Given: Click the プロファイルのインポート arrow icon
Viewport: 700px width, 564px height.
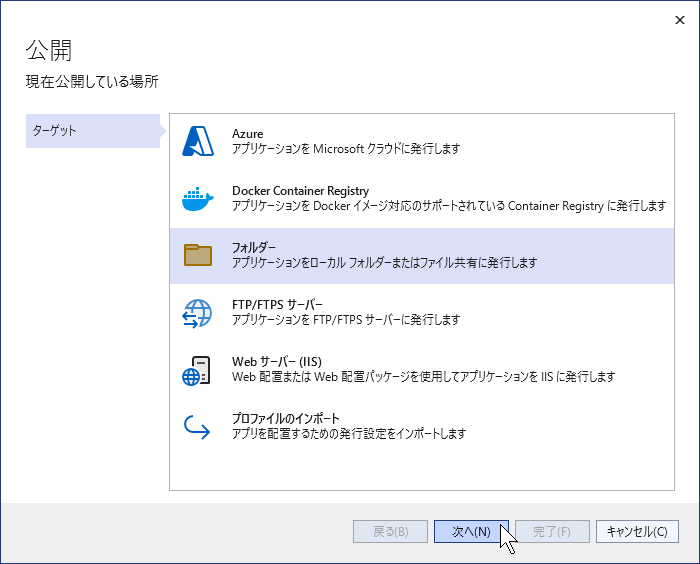Looking at the screenshot, I should pos(197,427).
